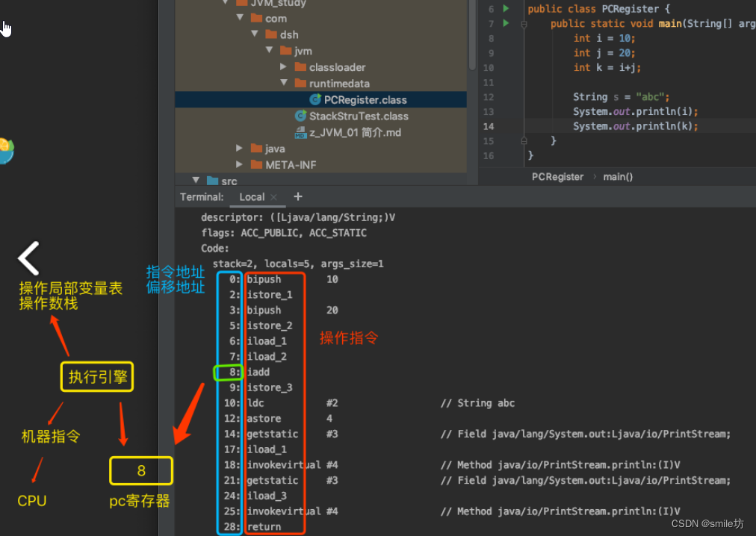The height and width of the screenshot is (536, 756).
Task: Click main() in the editor breadcrumb
Action: coord(618,176)
